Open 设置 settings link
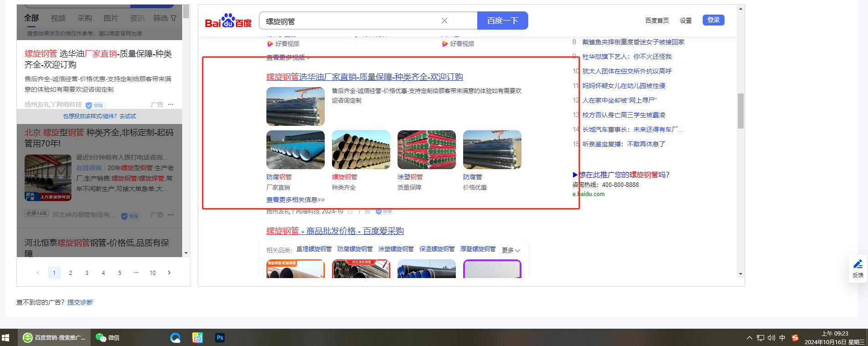This screenshot has width=868, height=346. click(686, 21)
